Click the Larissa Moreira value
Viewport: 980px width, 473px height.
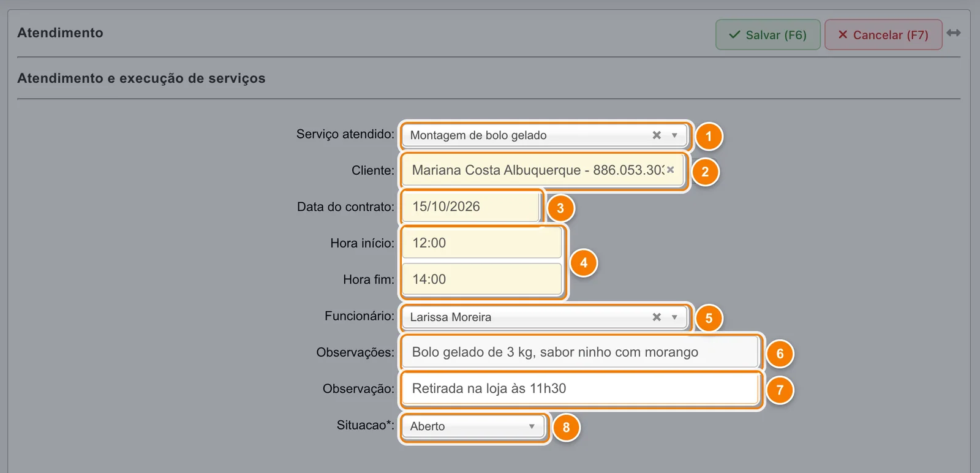click(x=451, y=317)
